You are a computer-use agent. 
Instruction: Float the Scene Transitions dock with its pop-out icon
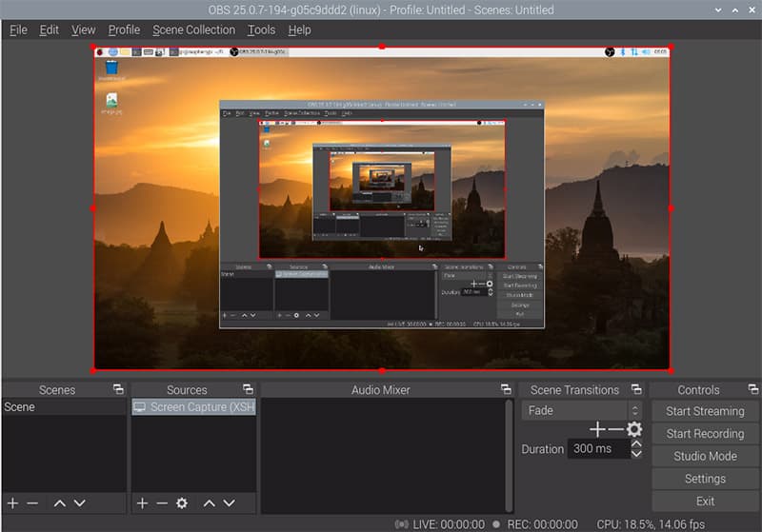click(x=636, y=389)
